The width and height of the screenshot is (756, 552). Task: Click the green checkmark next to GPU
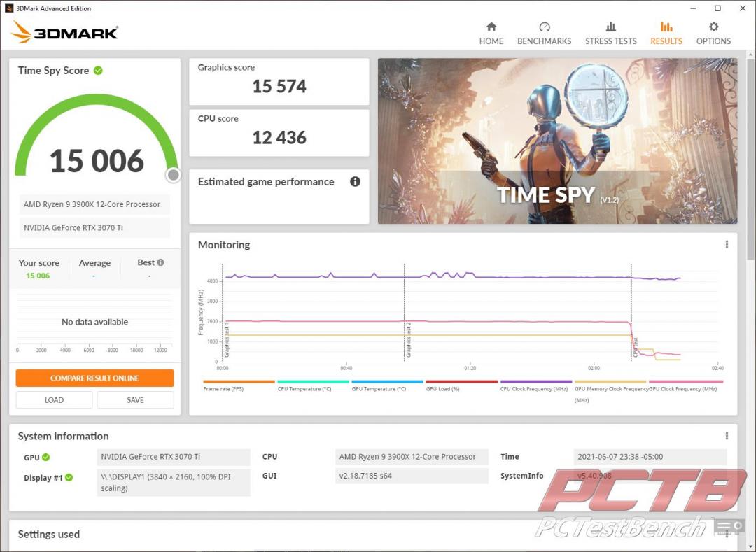point(45,457)
